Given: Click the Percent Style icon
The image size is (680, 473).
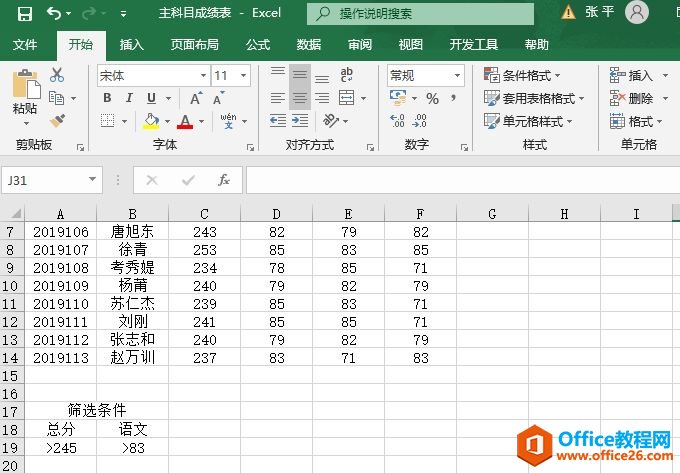Looking at the screenshot, I should pyautogui.click(x=432, y=99).
